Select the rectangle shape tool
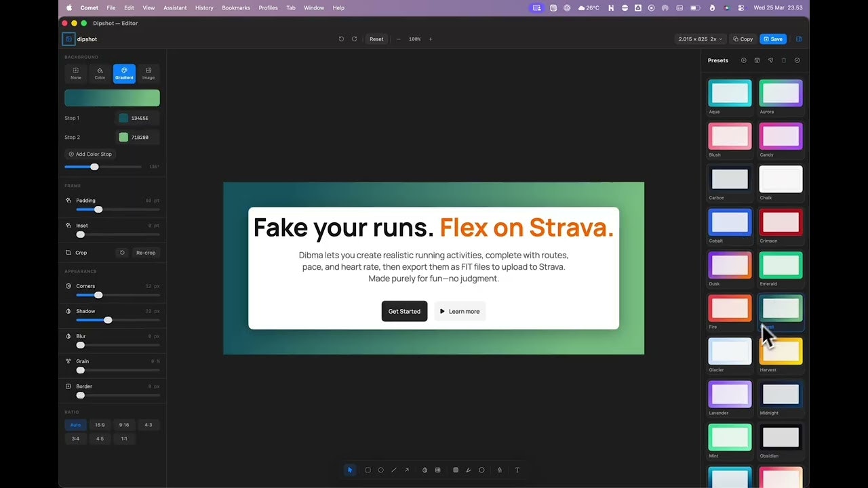The height and width of the screenshot is (488, 868). click(368, 470)
